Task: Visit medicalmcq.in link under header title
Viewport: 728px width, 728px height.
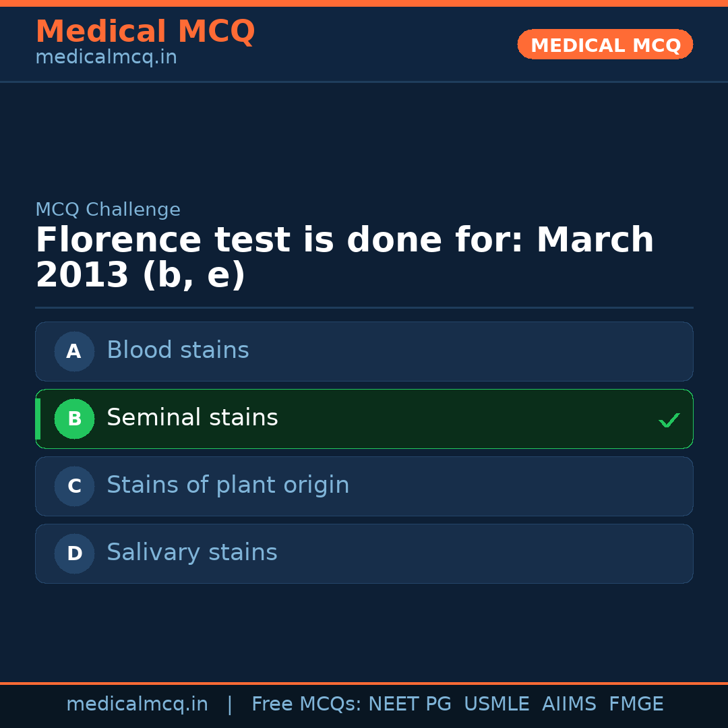Action: [x=106, y=58]
